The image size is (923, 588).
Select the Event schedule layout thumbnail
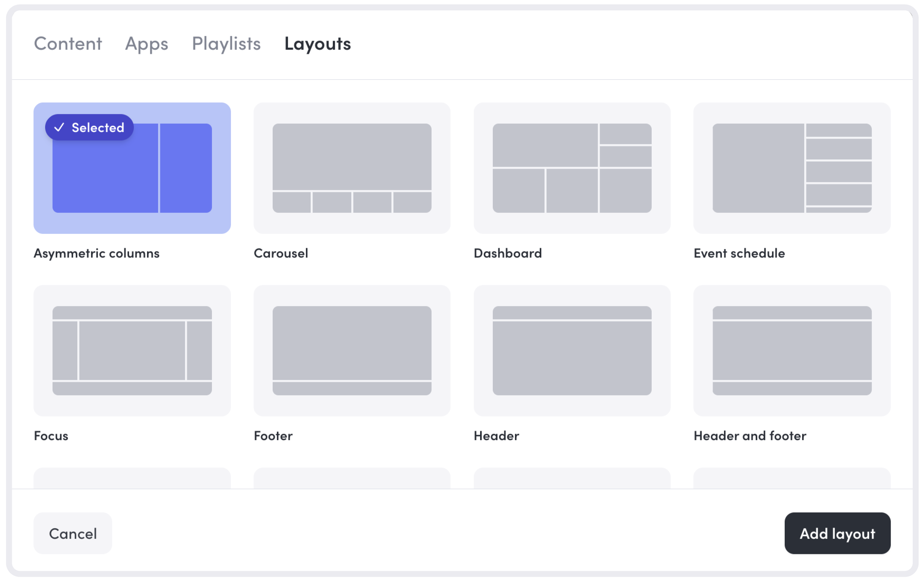tap(792, 168)
